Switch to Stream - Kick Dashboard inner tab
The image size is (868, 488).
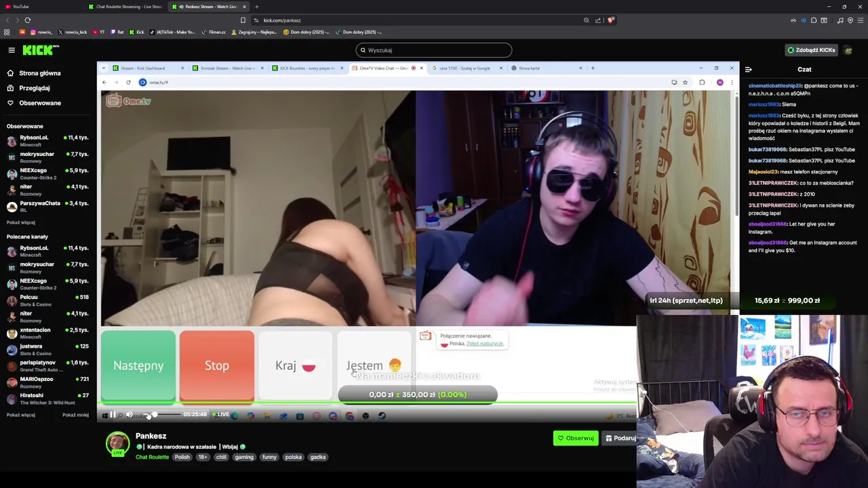[x=148, y=68]
